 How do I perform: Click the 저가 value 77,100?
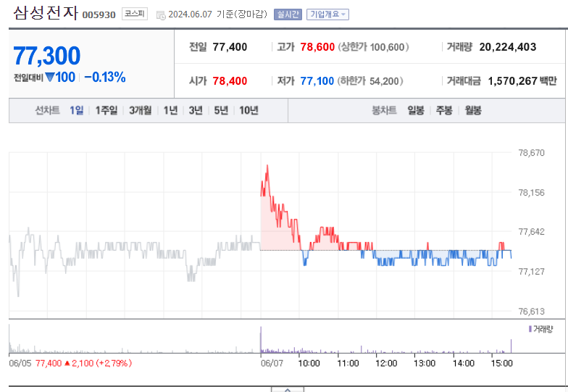pos(317,81)
